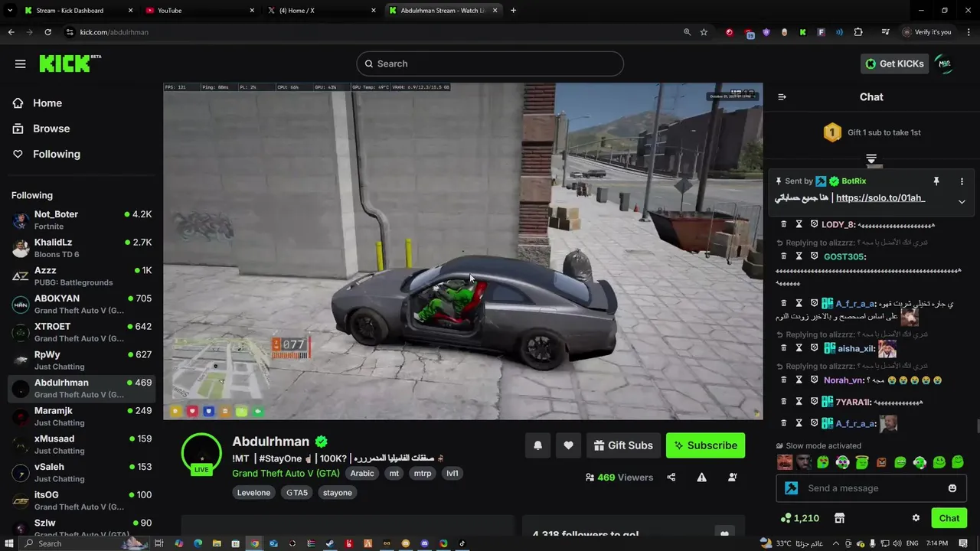Open vSaleh channel in Following list
This screenshot has height=551, width=980.
[x=83, y=472]
